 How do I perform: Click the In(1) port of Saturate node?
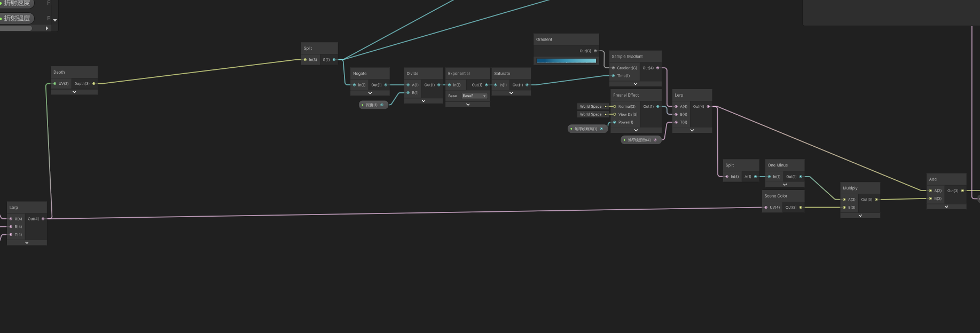pos(496,85)
